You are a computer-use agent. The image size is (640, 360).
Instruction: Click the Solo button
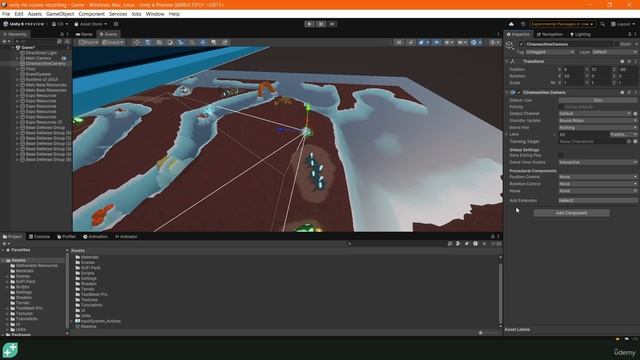click(598, 100)
